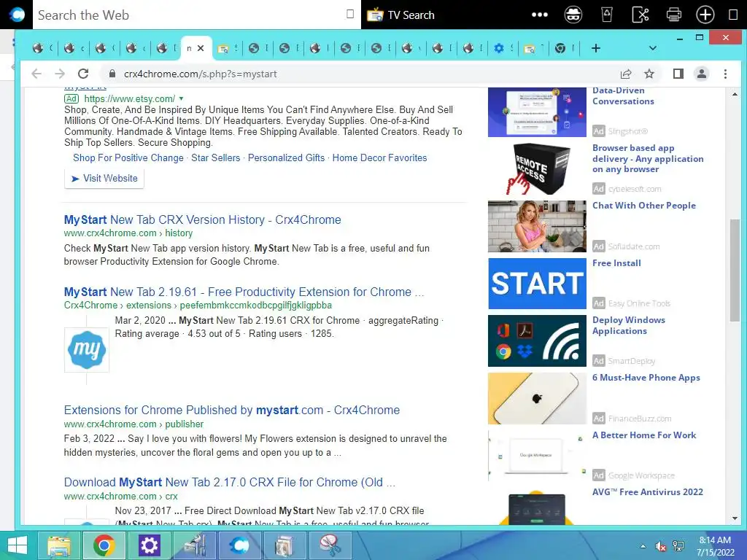
Task: Reload the crx4chrome page
Action: point(83,74)
